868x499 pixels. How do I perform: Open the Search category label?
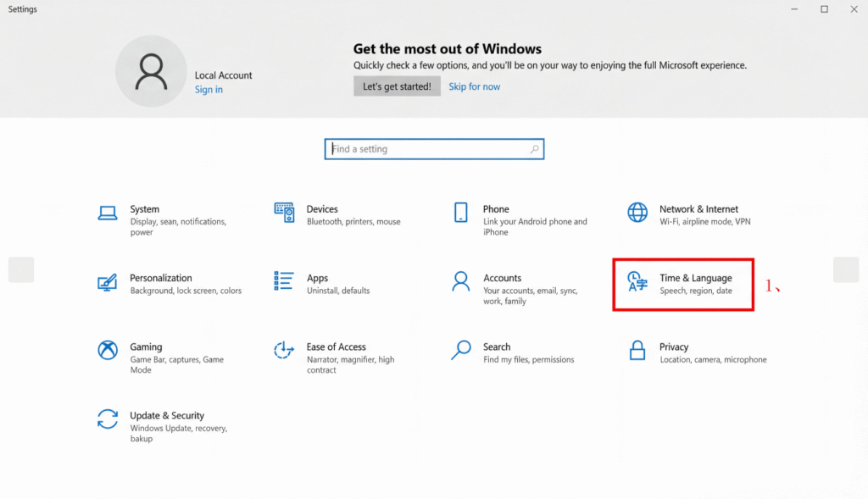(497, 347)
